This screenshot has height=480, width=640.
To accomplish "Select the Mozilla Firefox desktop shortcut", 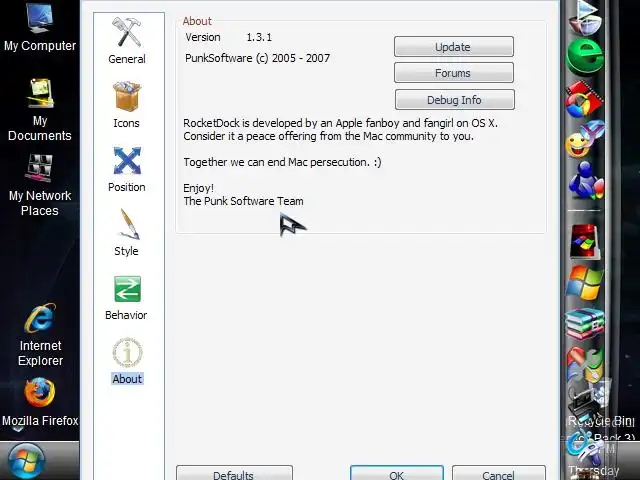I will coord(40,402).
